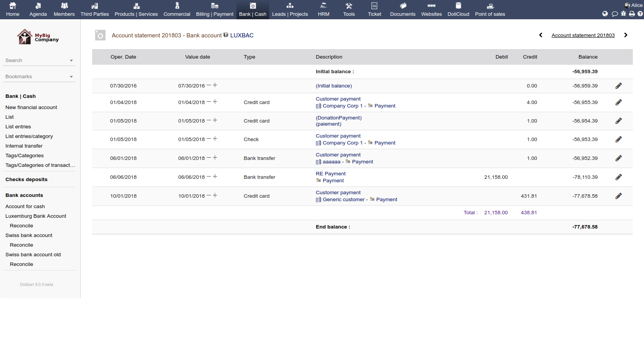
Task: Click Reconcile under Luxemburg Bank Account
Action: pos(21,225)
